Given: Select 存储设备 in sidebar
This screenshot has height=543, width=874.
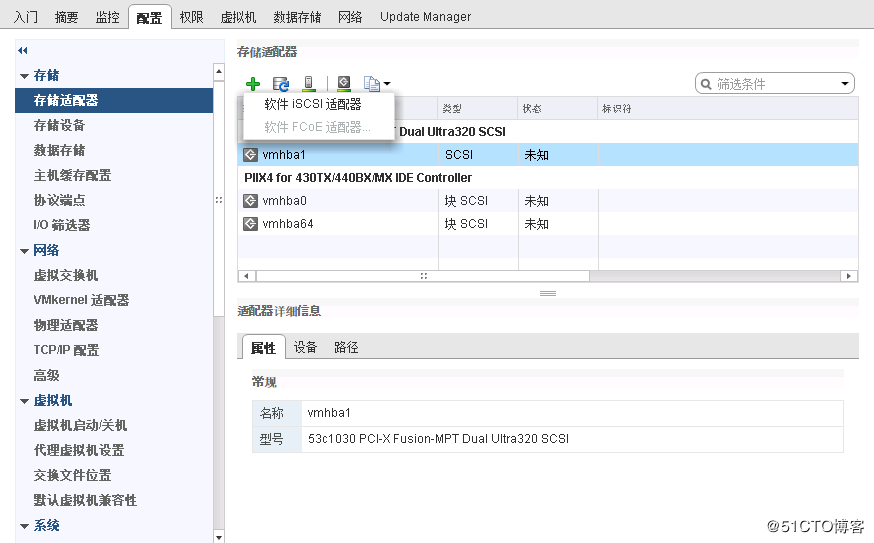Looking at the screenshot, I should [59, 125].
